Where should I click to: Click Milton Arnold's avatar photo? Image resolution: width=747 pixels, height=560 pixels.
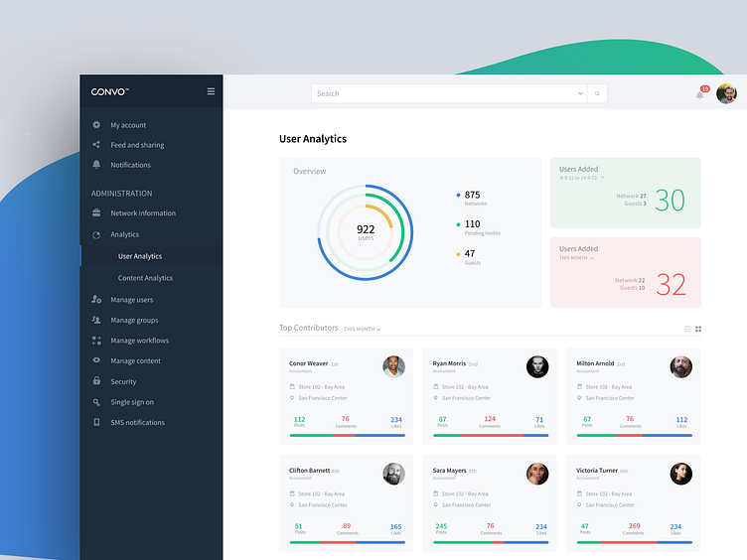(x=681, y=366)
